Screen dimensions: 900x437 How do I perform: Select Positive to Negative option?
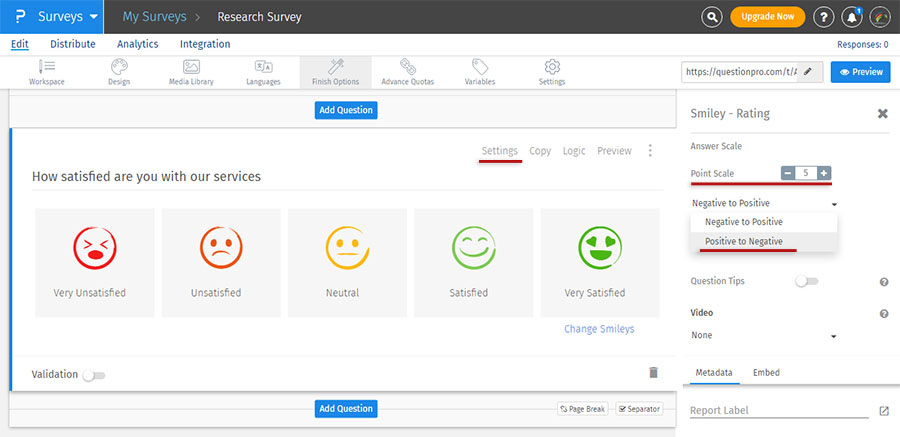click(743, 241)
